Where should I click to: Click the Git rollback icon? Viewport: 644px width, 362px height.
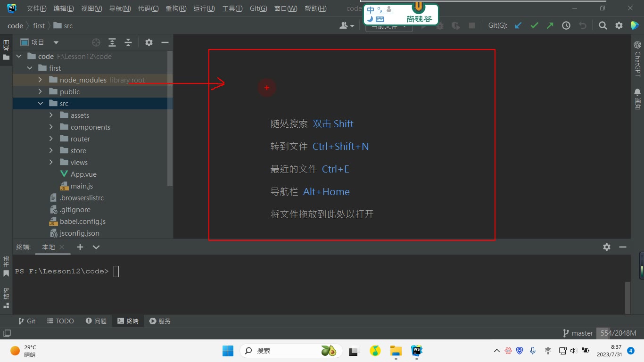click(582, 26)
